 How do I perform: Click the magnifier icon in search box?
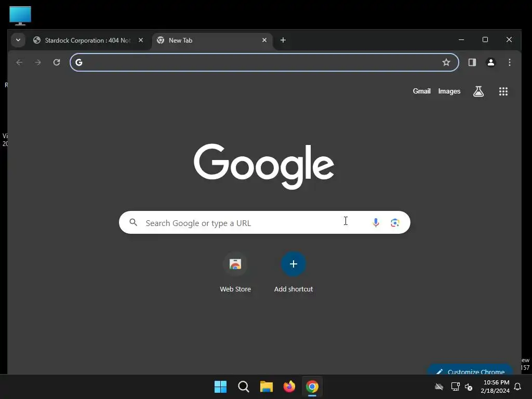coord(134,222)
